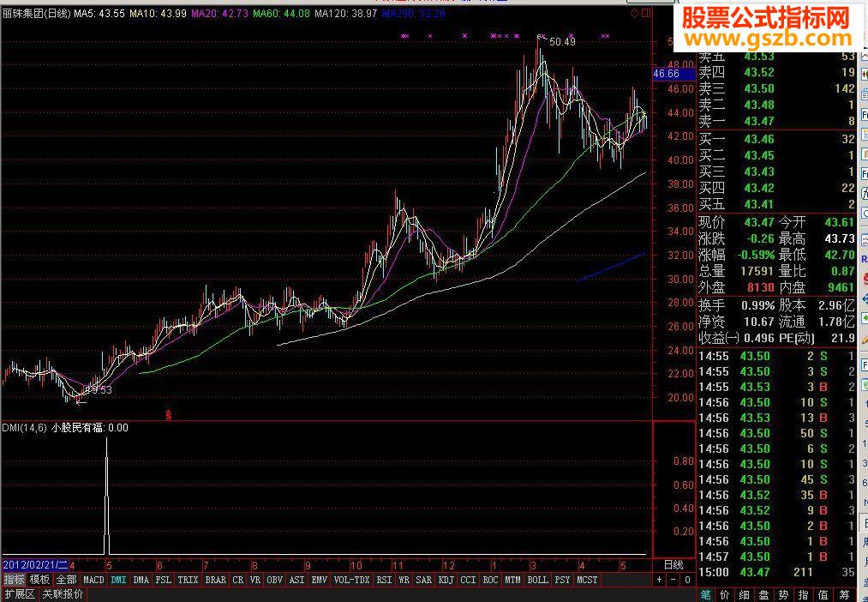Select the 笔 tab in the quote panel

tap(705, 595)
